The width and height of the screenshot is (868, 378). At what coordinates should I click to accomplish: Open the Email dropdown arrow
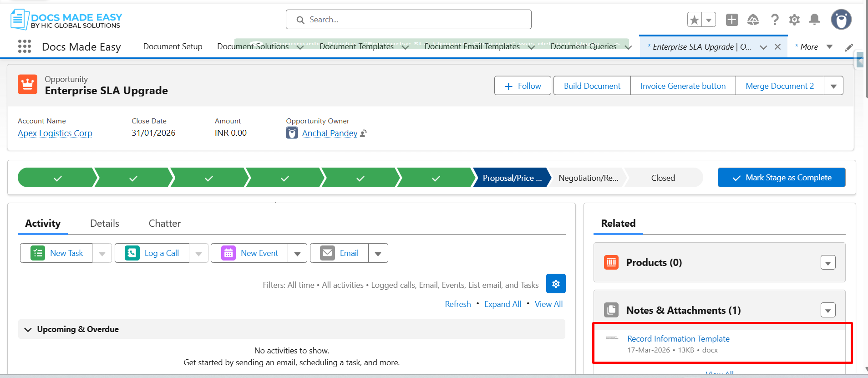pyautogui.click(x=378, y=253)
